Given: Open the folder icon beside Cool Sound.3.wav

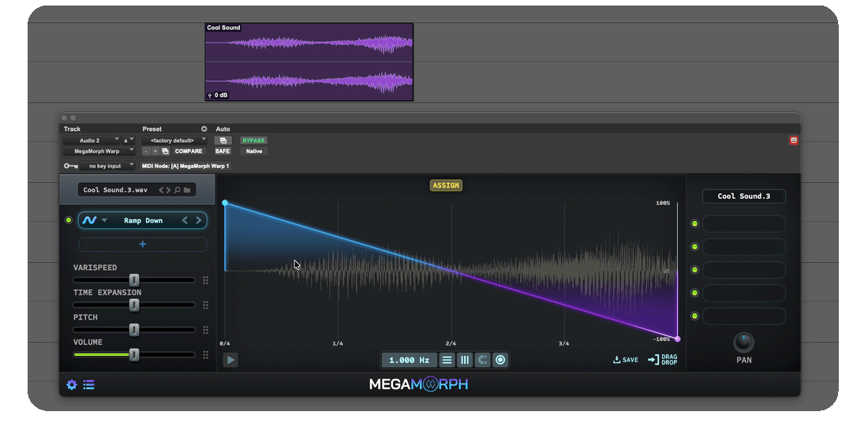Looking at the screenshot, I should (187, 190).
